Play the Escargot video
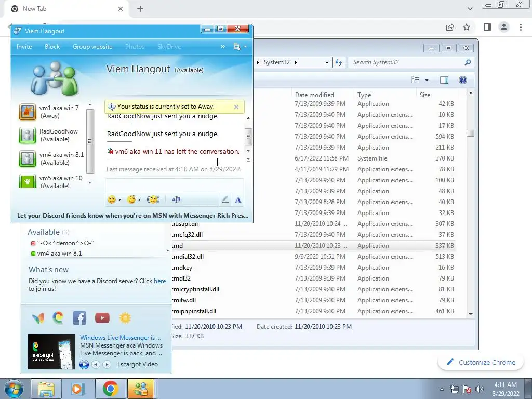The height and width of the screenshot is (399, 532). [84, 364]
